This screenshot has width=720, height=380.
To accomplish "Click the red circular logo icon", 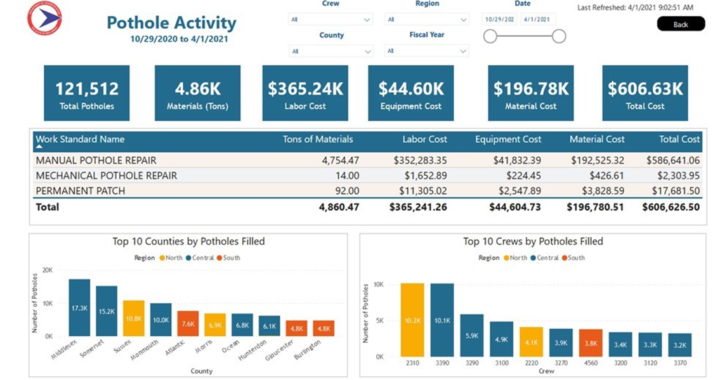I will (45, 18).
